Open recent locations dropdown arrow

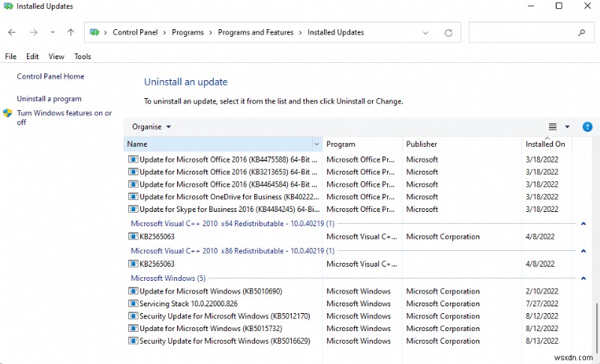52,32
